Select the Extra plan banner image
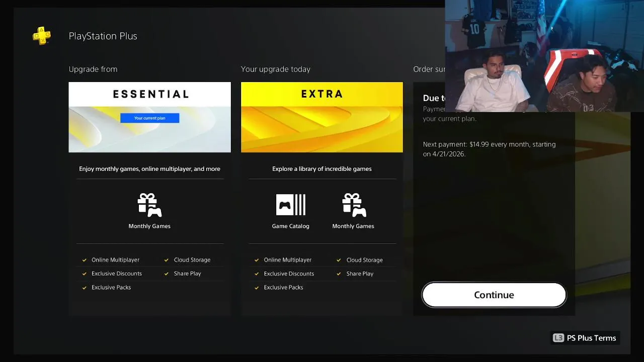Viewport: 644px width, 362px height. coord(322,117)
